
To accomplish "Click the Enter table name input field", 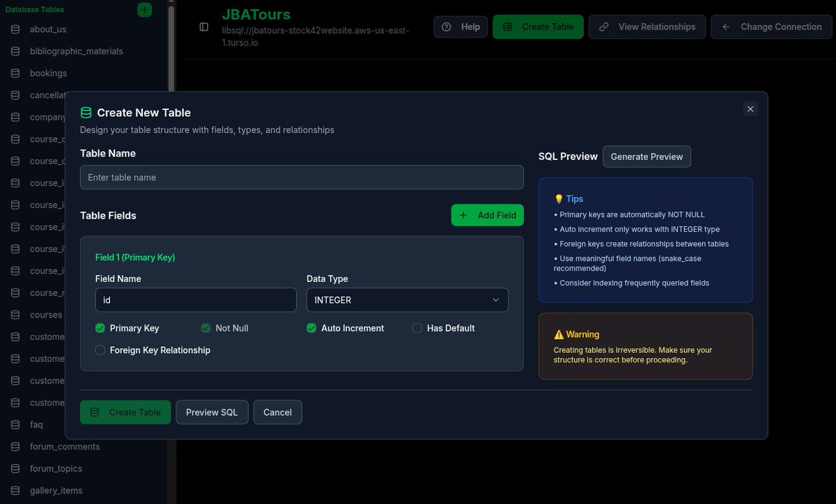I will tap(302, 177).
